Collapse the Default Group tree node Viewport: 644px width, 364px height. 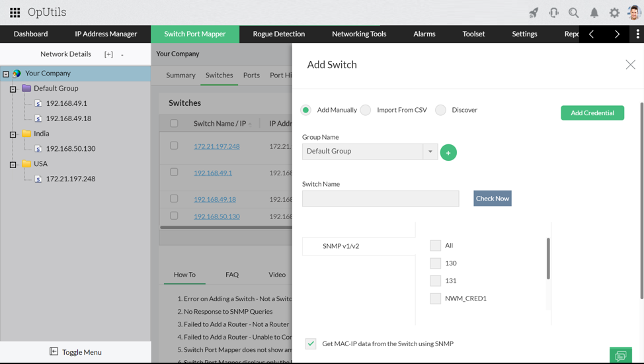coord(13,89)
